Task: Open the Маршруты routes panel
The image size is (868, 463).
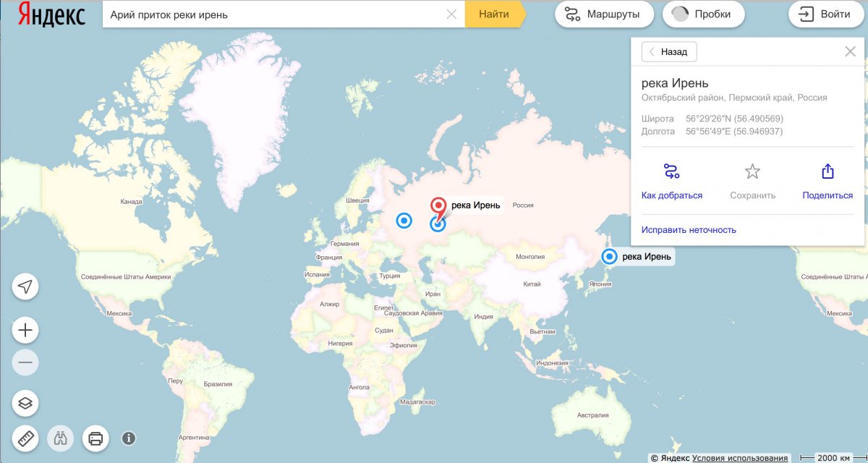Action: click(604, 14)
